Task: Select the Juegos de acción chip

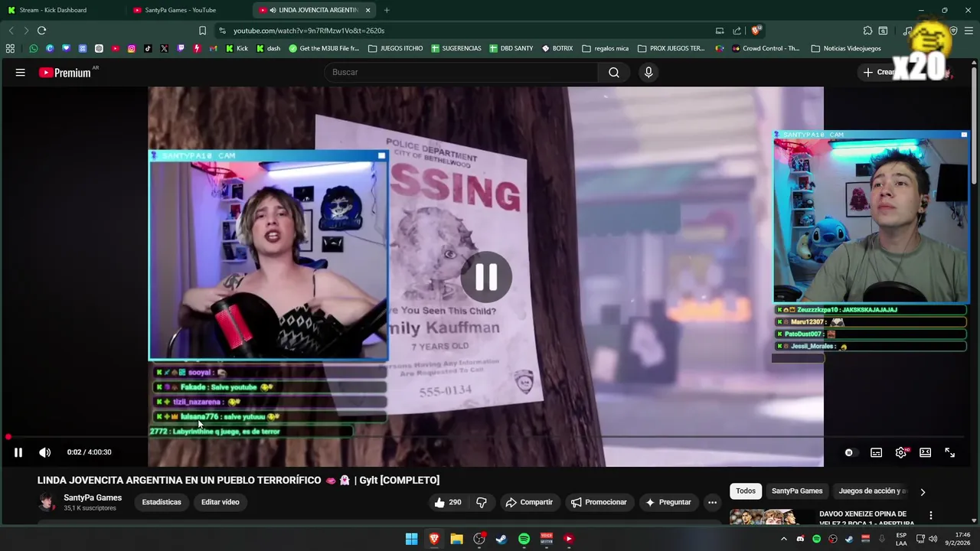Action: pyautogui.click(x=872, y=491)
